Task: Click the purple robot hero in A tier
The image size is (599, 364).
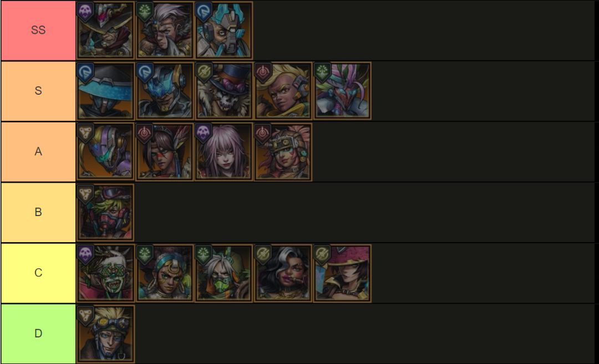Action: (x=105, y=151)
